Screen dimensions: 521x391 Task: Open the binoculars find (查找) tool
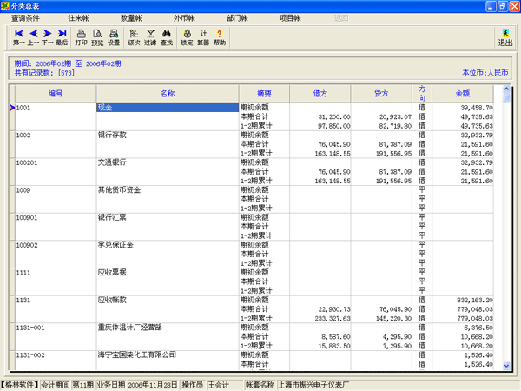coord(167,37)
